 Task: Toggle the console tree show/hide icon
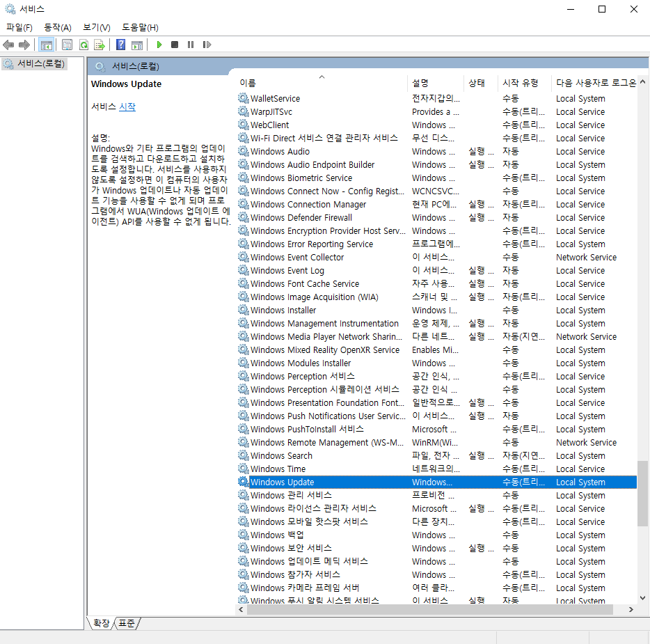coord(47,45)
